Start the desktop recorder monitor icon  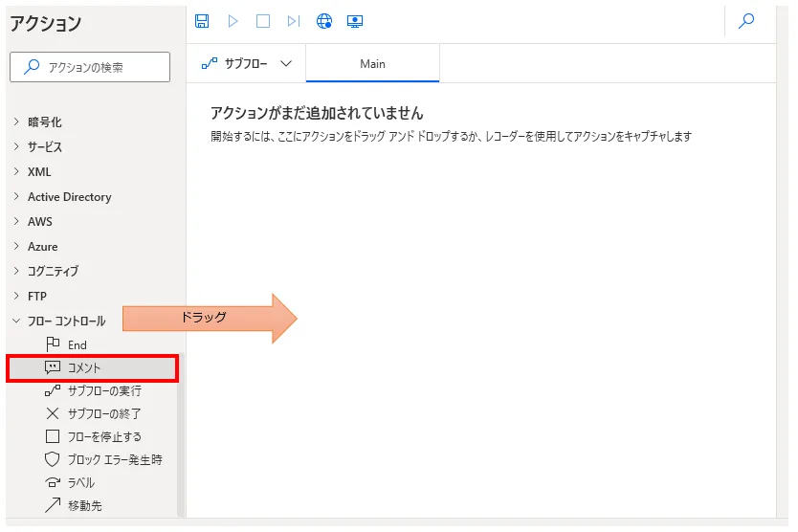355,21
